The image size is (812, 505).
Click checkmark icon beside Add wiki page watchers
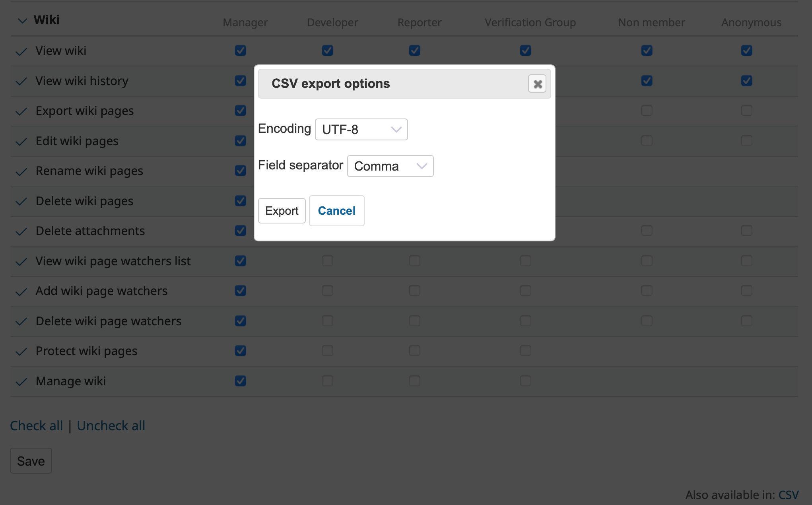(x=21, y=292)
